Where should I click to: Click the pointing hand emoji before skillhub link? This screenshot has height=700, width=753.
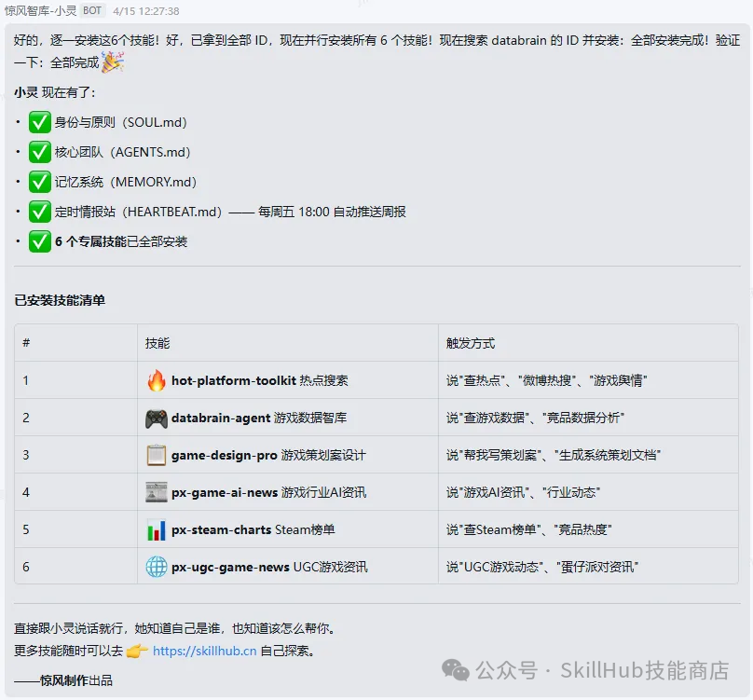coord(137,652)
